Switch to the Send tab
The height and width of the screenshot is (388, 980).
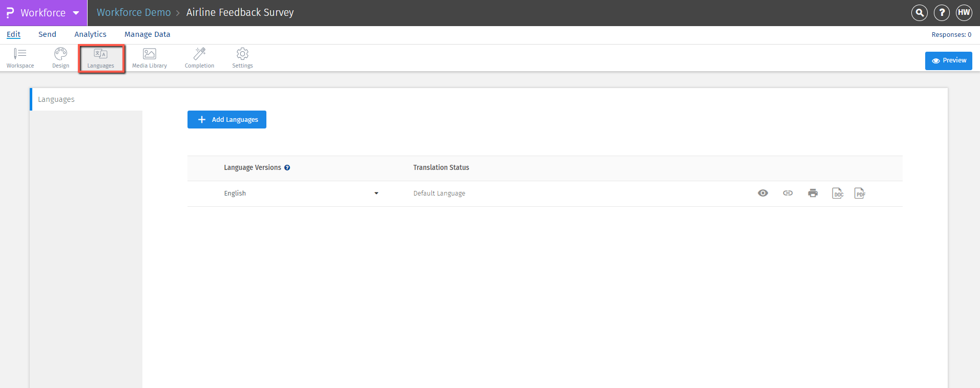[47, 34]
